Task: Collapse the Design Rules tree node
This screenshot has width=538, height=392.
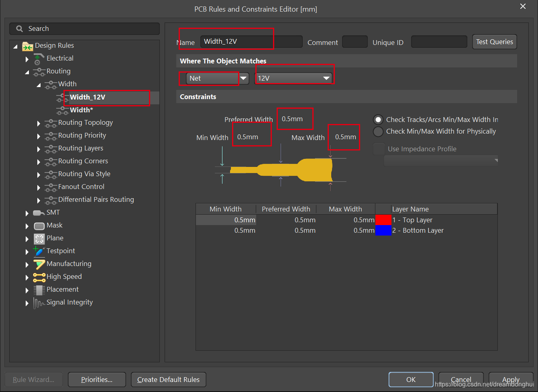Action: pos(15,47)
